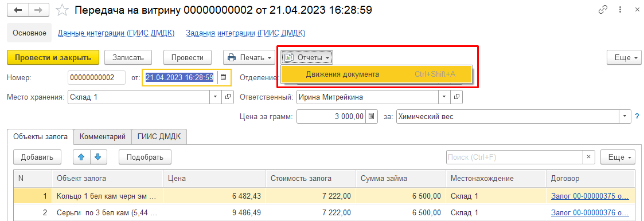
Task: Click the Поиск (Ctrl+F) search field
Action: click(514, 157)
